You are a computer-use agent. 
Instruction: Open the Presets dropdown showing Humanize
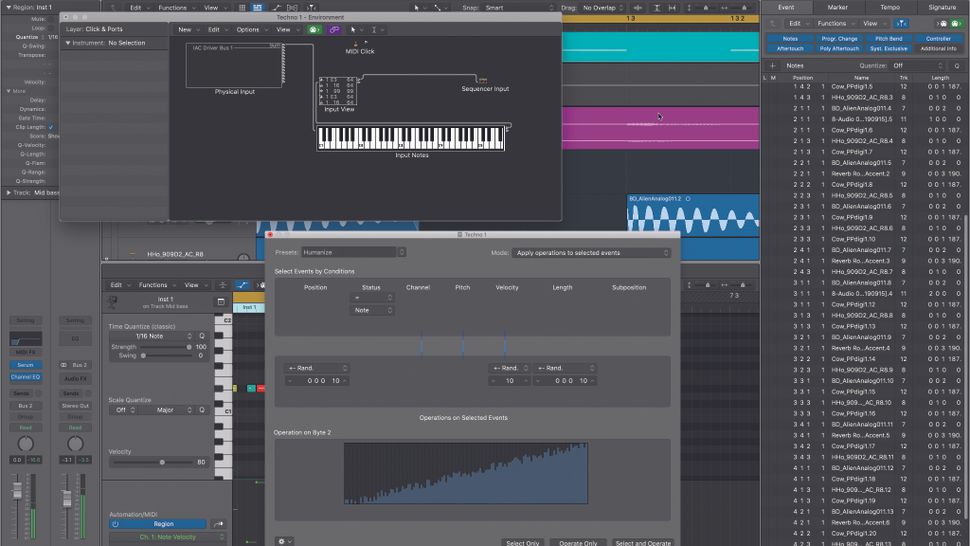(348, 253)
